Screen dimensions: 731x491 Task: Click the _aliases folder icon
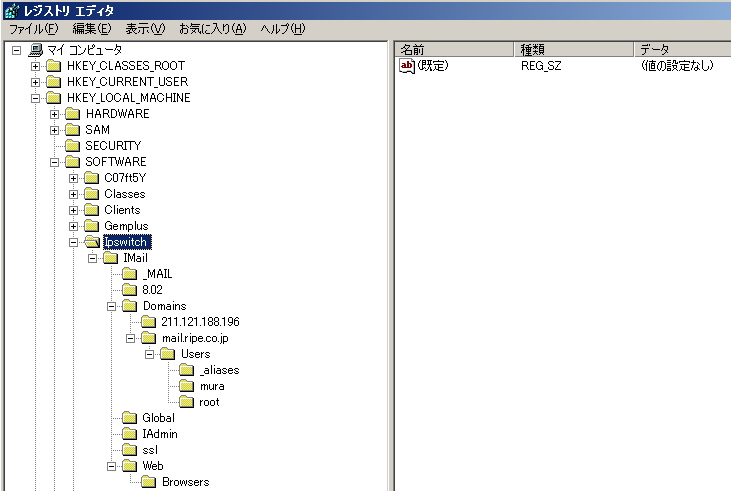186,370
